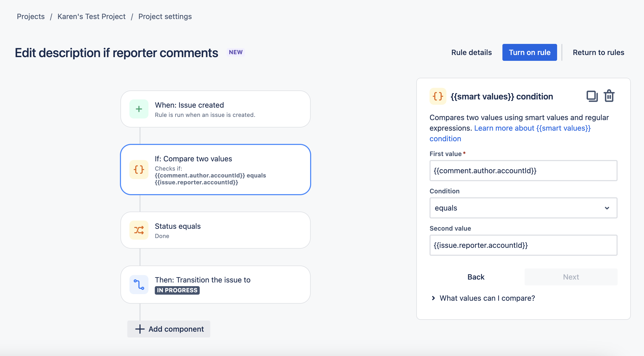Screen dimensions: 644x356
Task: Click the smart values condition icon
Action: (437, 97)
